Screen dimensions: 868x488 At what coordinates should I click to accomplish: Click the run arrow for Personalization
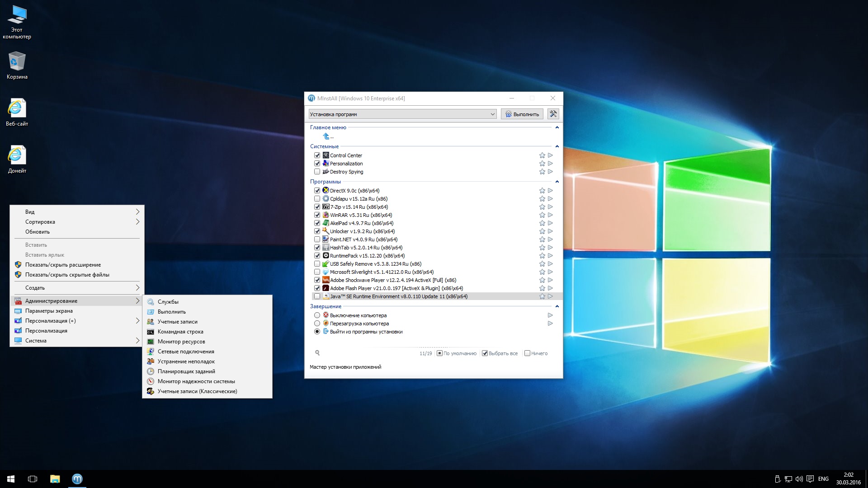[550, 164]
